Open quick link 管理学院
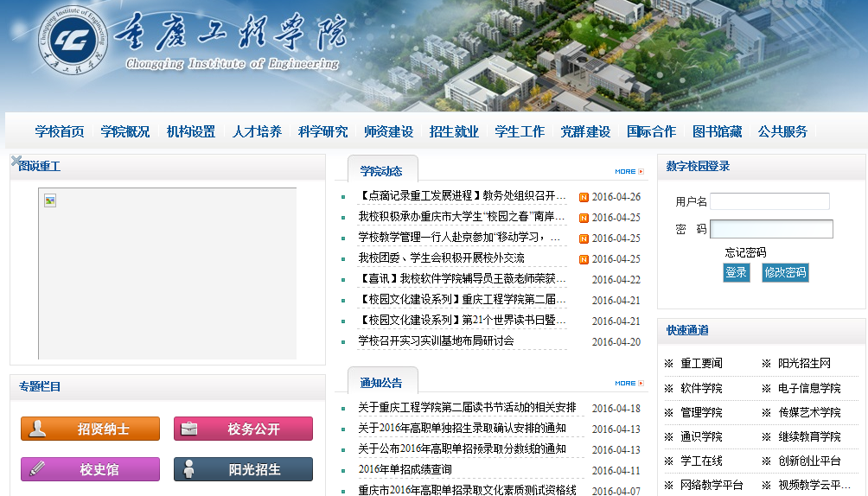Image resolution: width=868 pixels, height=496 pixels. coord(701,413)
